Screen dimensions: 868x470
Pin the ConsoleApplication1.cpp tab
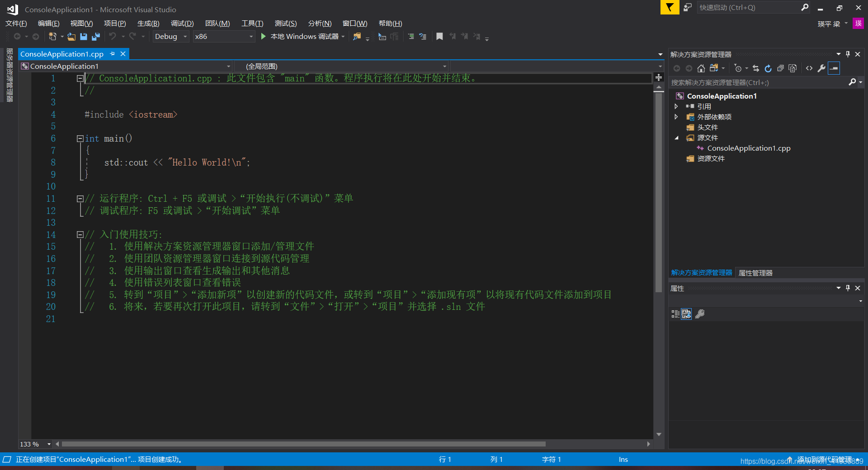(x=113, y=54)
